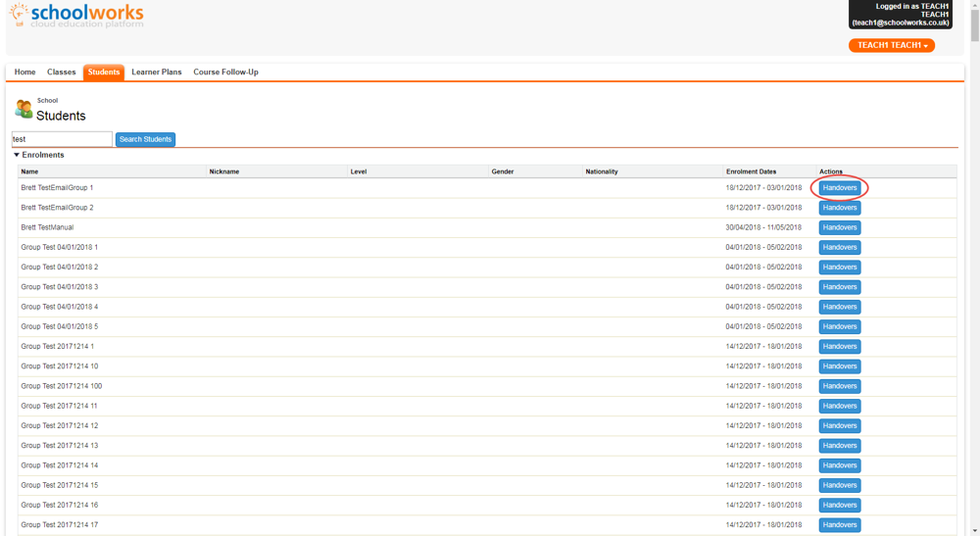Screen dimensions: 980x536
Task: Click the student search text field
Action: click(x=62, y=139)
